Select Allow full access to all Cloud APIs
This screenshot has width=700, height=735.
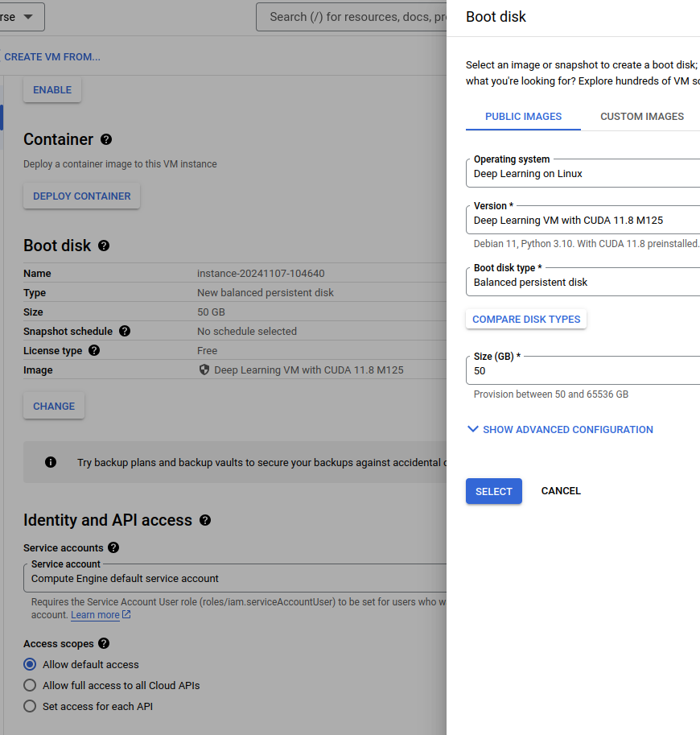[x=30, y=685]
